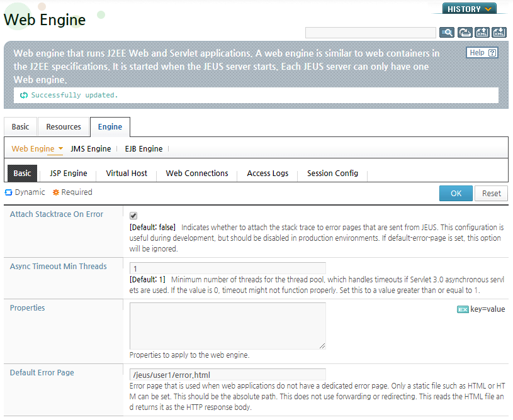Focus the search text field at top
Screen dimensions: 513x420
(370, 33)
